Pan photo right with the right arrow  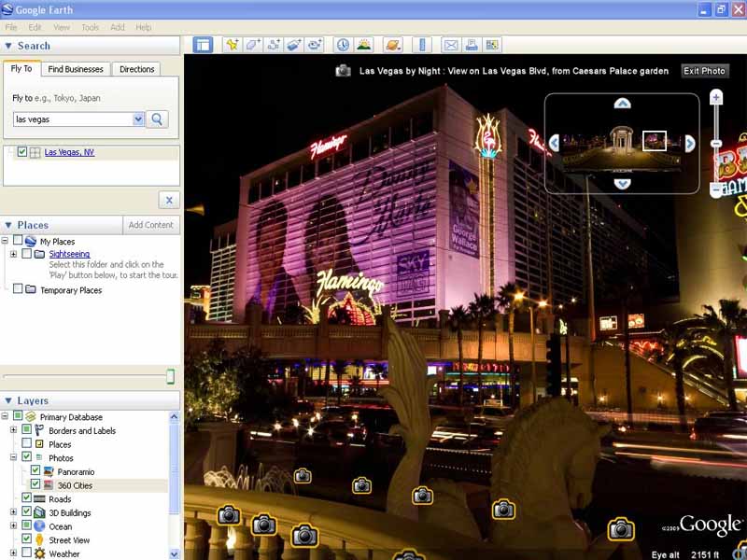(690, 143)
